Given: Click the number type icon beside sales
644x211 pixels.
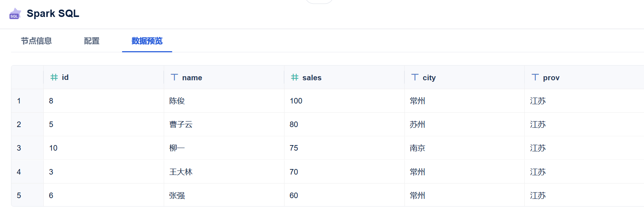Looking at the screenshot, I should (x=294, y=77).
